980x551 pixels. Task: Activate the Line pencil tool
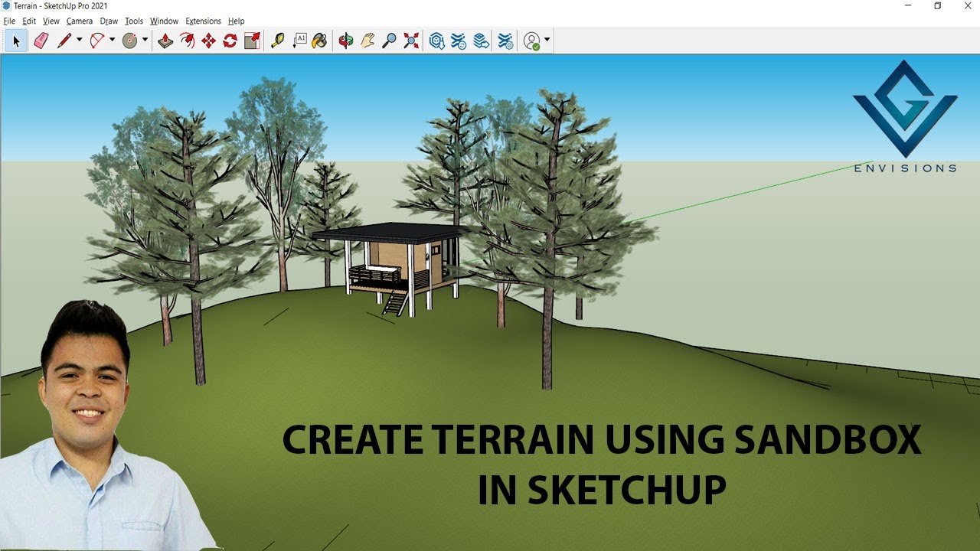tap(64, 41)
